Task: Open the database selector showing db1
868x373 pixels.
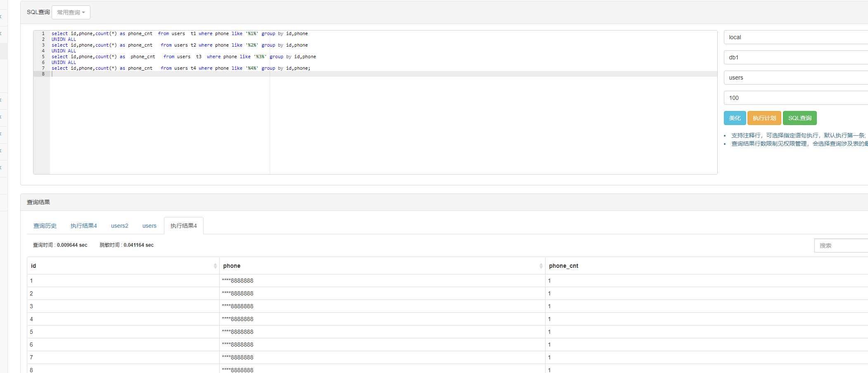Action: 796,57
